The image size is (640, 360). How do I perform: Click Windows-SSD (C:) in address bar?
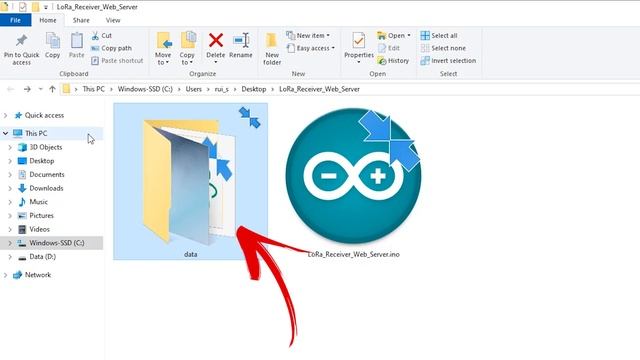(145, 89)
